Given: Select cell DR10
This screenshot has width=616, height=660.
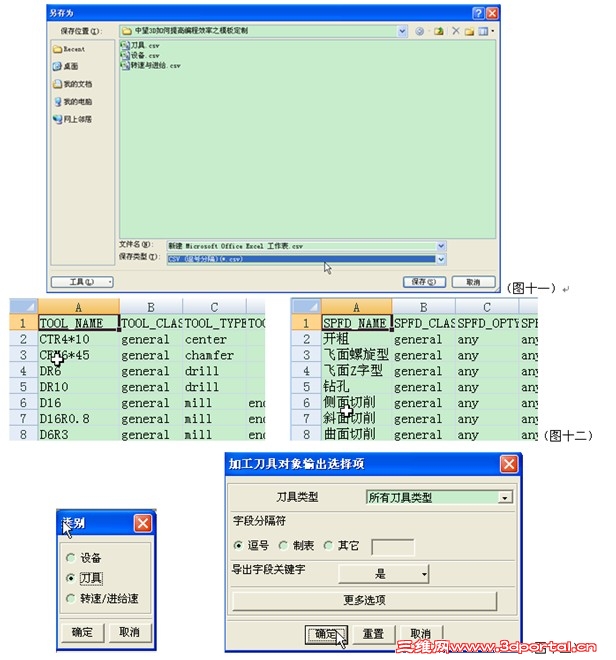Looking at the screenshot, I should (78, 387).
